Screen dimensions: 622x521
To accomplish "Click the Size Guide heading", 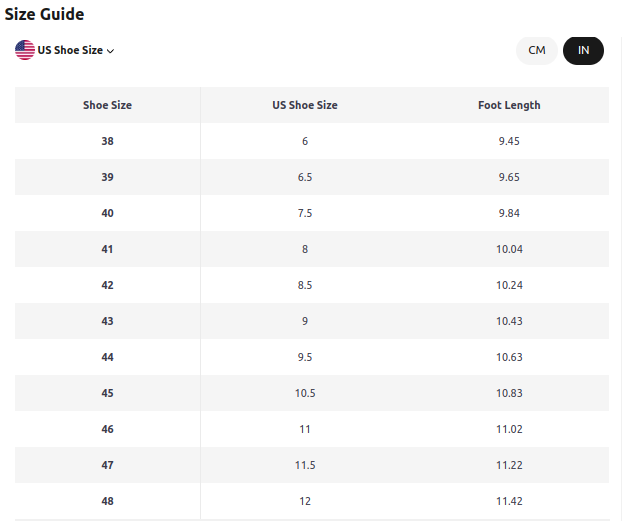I will 44,14.
